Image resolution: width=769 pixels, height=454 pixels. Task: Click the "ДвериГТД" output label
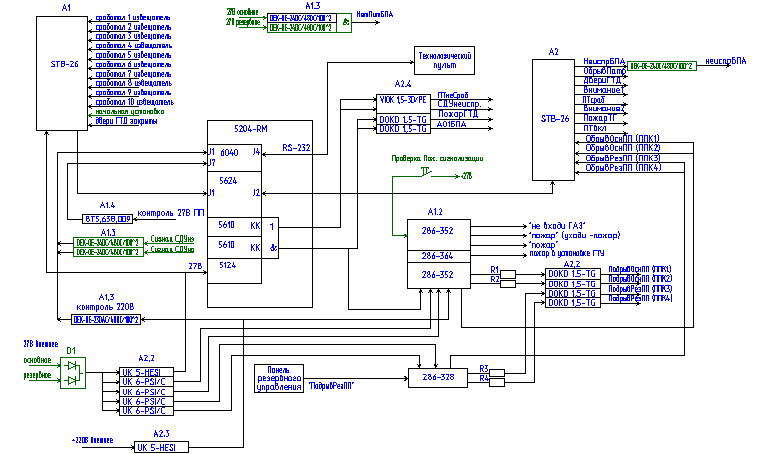pos(603,80)
